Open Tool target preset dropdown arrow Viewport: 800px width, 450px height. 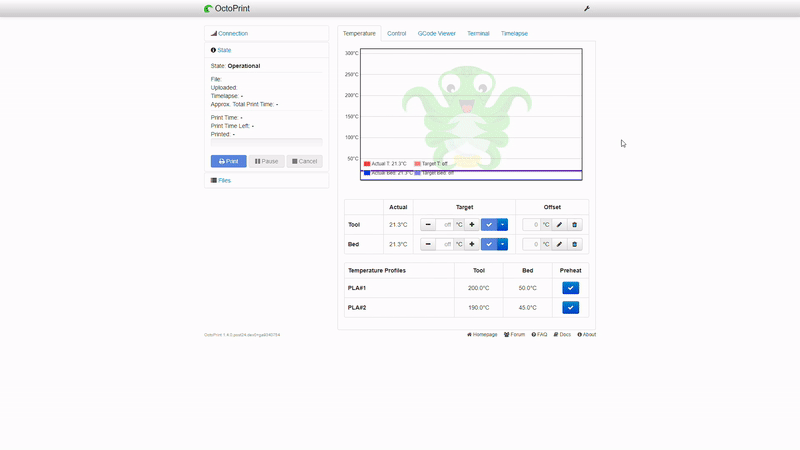(503, 224)
